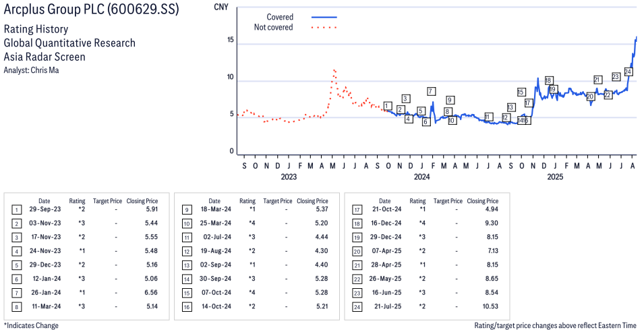Click the 29-Sep-23 date cell
The image size is (644, 330).
click(45, 209)
